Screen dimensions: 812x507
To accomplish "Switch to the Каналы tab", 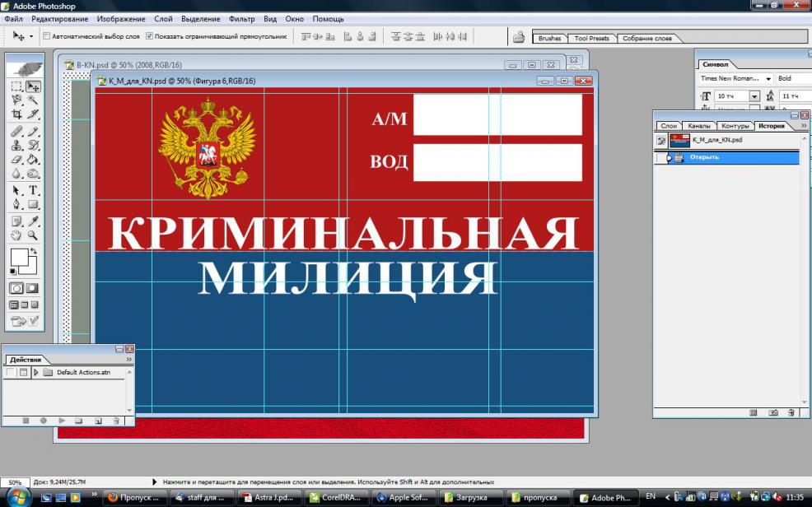I will click(x=699, y=126).
